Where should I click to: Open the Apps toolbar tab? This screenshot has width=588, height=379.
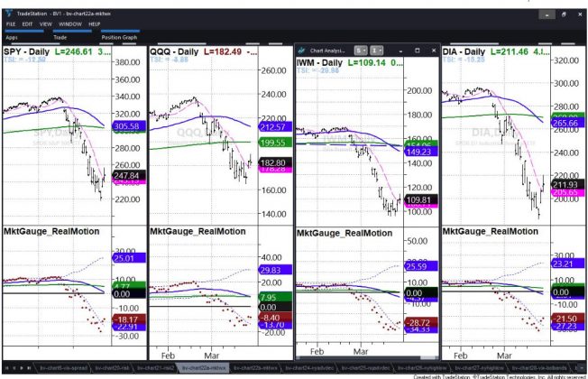12,37
